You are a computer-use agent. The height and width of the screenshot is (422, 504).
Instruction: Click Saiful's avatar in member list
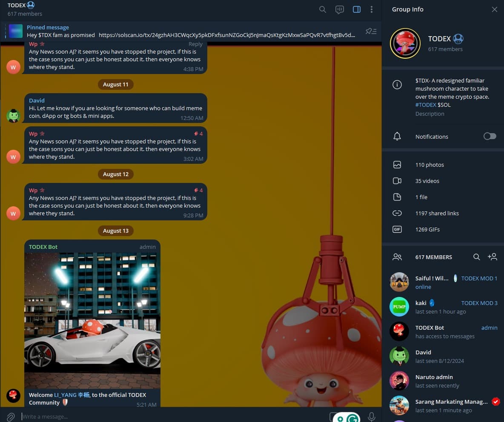click(x=399, y=282)
